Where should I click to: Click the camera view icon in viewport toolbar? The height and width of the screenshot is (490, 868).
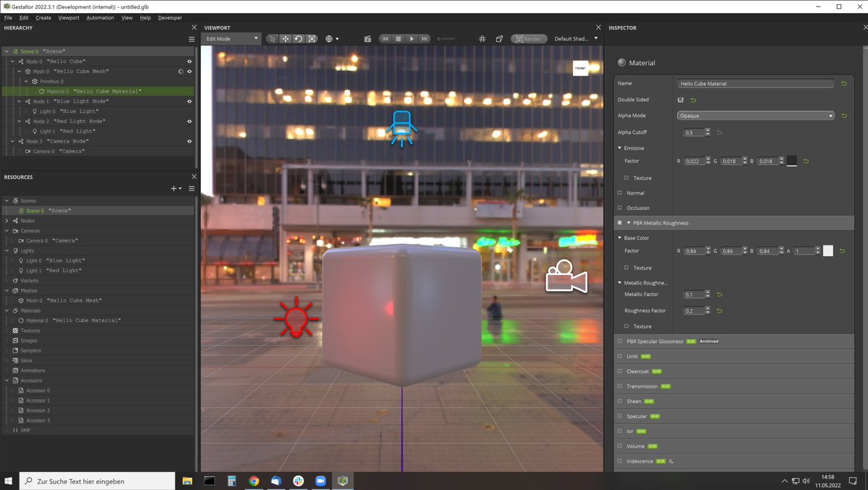(367, 38)
